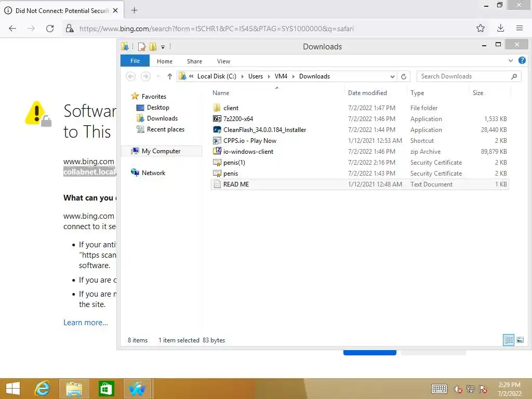
Task: Click the New Folder quick access icon
Action: tap(153, 46)
